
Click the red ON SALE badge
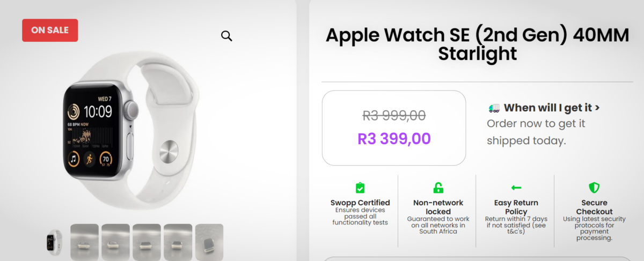[x=50, y=31]
